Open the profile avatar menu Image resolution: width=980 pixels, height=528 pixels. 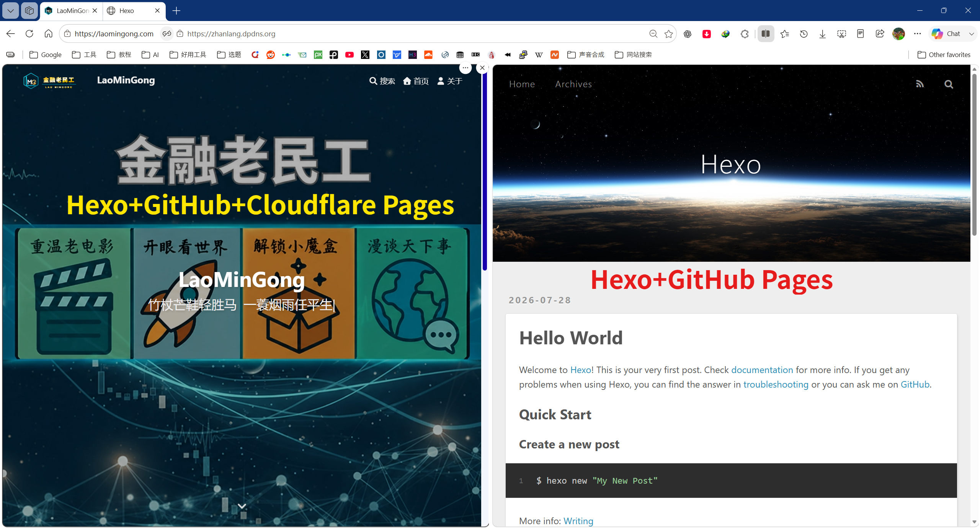(898, 34)
